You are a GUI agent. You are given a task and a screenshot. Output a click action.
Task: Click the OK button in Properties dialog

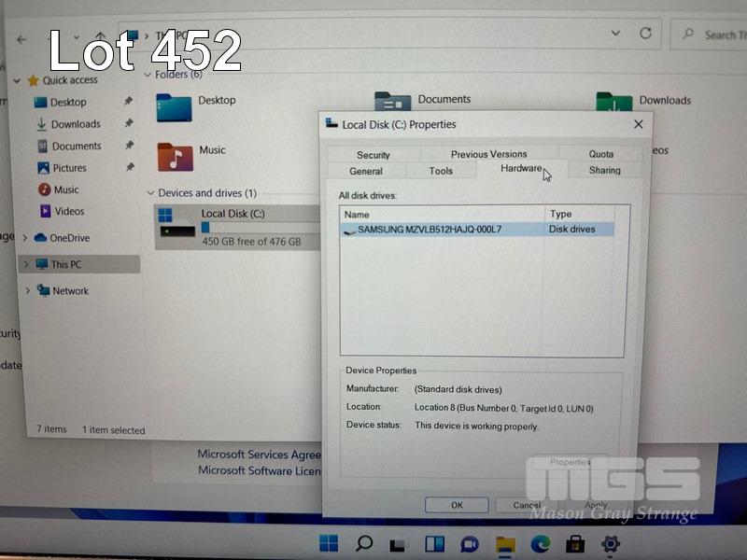pyautogui.click(x=457, y=505)
